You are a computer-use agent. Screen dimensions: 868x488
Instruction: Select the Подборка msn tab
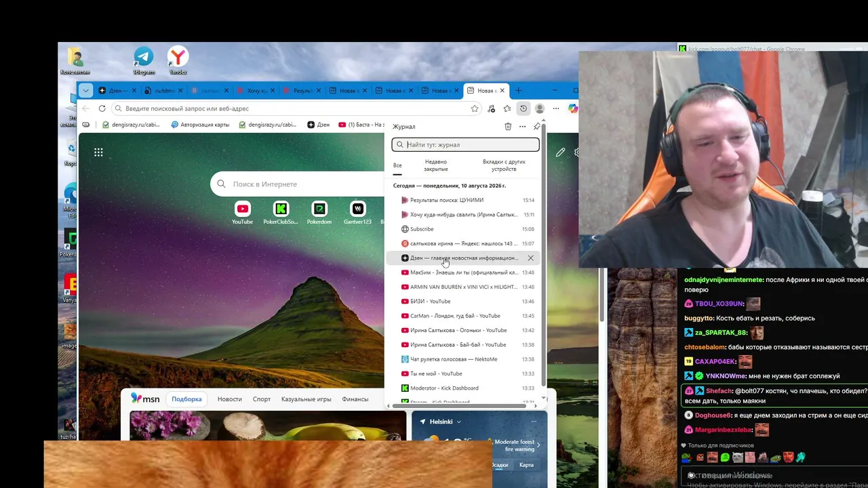click(186, 399)
